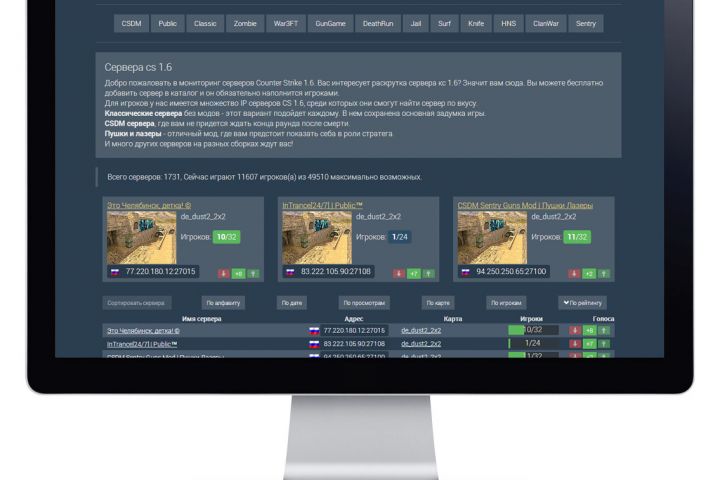The height and width of the screenshot is (480, 720).
Task: Open the 'InTrance[24/7] | Public' table row link
Action: tap(142, 344)
